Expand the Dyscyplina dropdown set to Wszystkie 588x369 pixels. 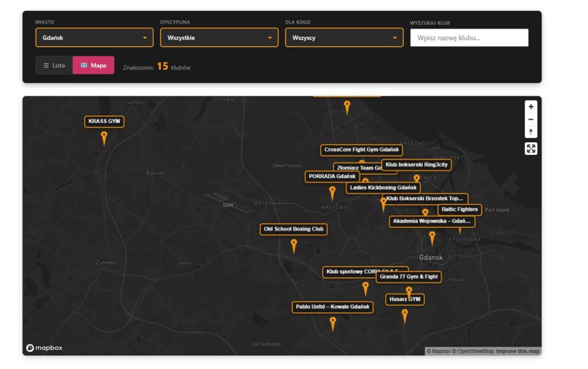[x=219, y=38]
